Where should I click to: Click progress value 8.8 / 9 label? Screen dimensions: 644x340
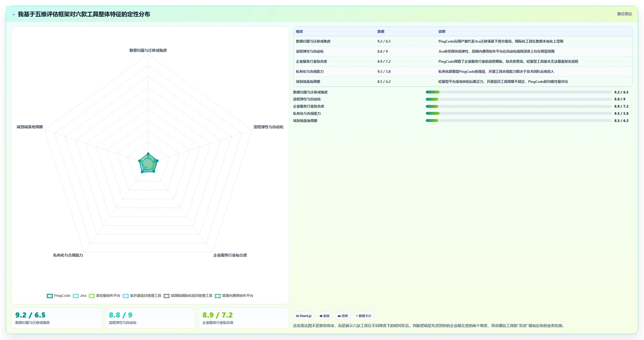point(620,99)
